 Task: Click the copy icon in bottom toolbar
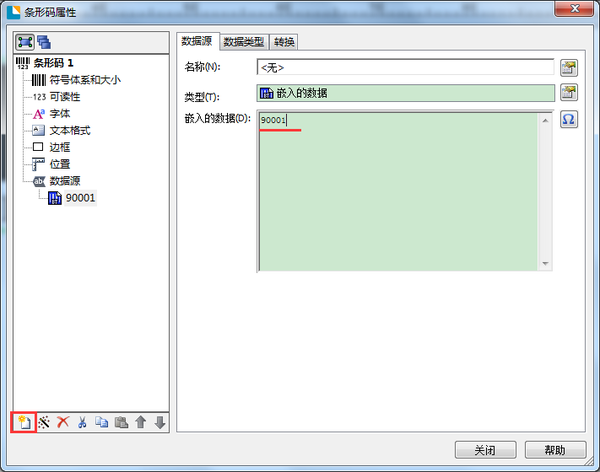pyautogui.click(x=102, y=422)
